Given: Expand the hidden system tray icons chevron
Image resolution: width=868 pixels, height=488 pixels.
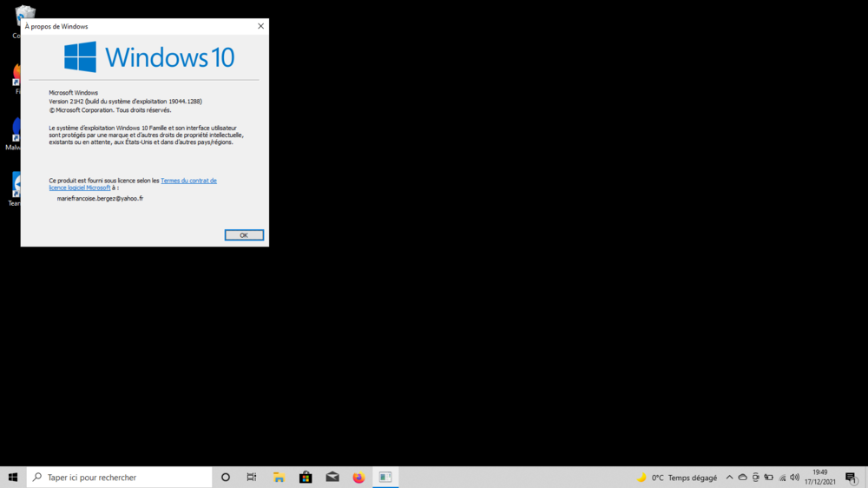Looking at the screenshot, I should coord(729,478).
